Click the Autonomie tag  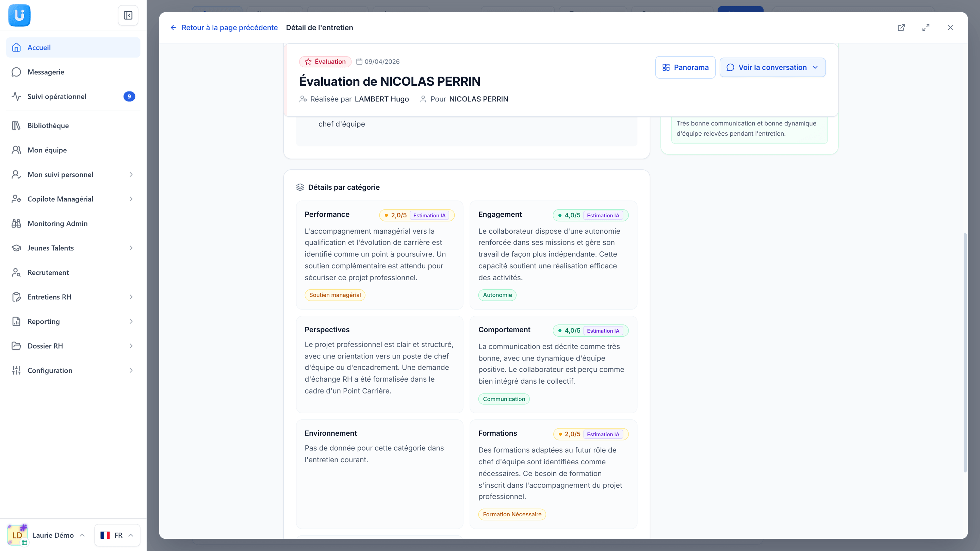pyautogui.click(x=497, y=295)
